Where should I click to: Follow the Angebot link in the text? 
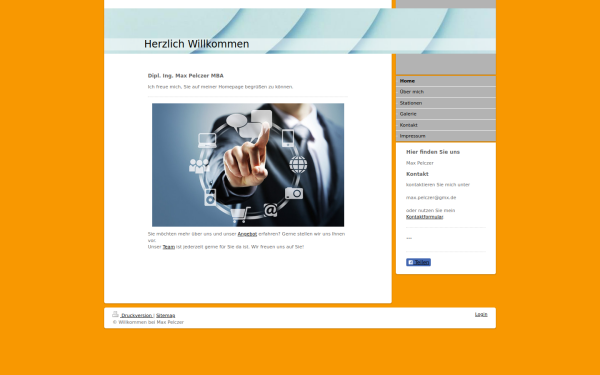coord(247,234)
